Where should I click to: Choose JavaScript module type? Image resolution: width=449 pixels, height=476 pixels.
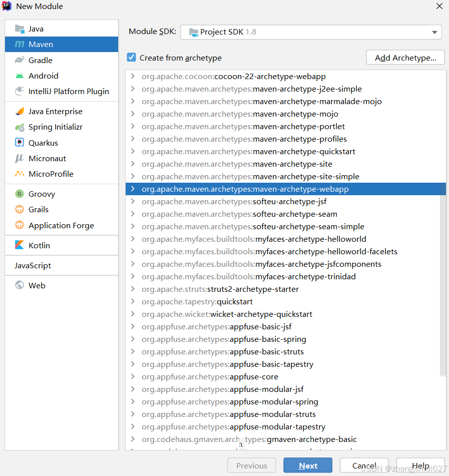point(33,266)
